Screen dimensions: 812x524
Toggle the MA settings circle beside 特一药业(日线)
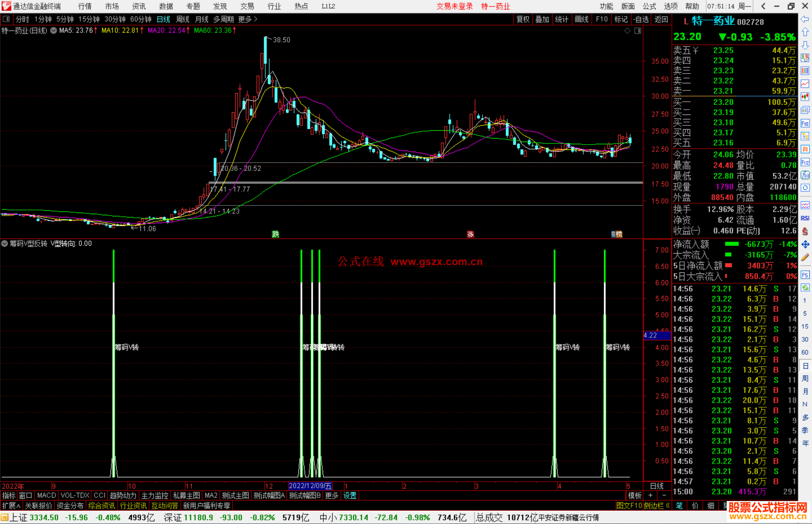click(x=53, y=30)
